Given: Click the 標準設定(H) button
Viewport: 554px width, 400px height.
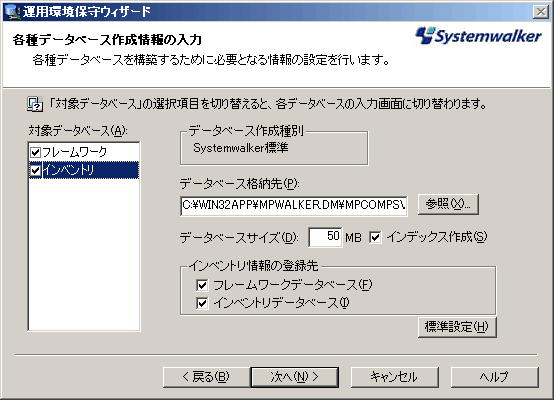Looking at the screenshot, I should point(457,327).
